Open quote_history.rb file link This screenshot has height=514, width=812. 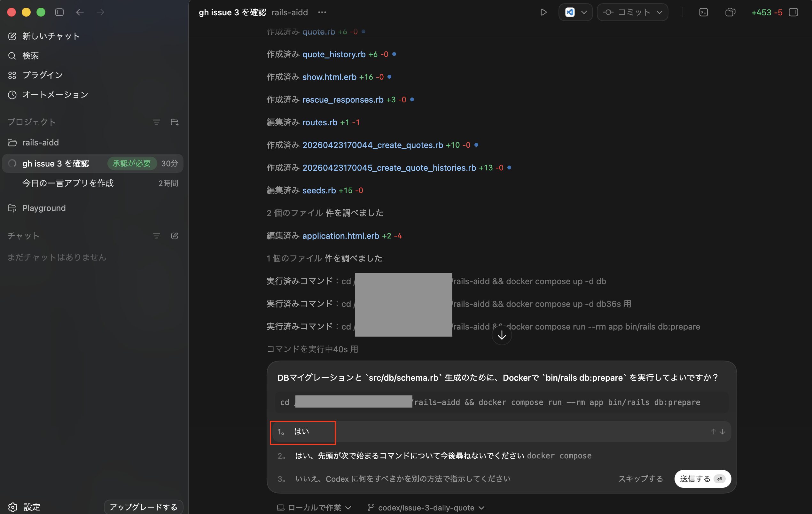[333, 54]
